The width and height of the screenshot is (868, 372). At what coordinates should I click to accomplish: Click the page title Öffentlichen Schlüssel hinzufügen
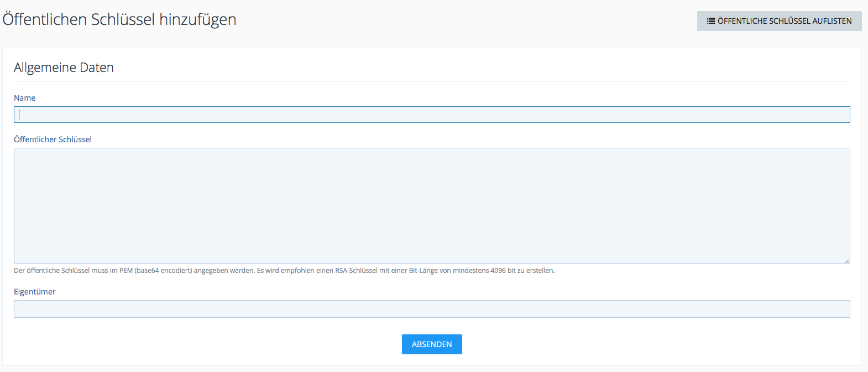(x=119, y=19)
